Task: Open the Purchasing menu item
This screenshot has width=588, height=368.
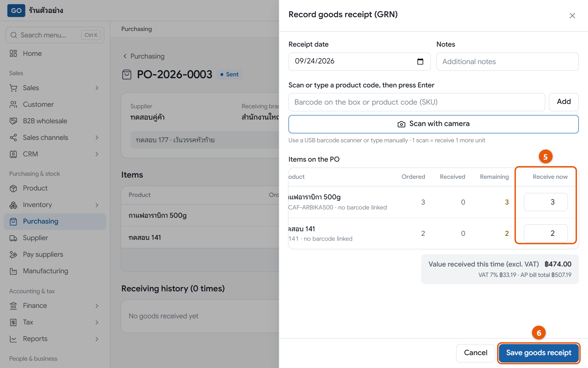Action: click(x=55, y=221)
